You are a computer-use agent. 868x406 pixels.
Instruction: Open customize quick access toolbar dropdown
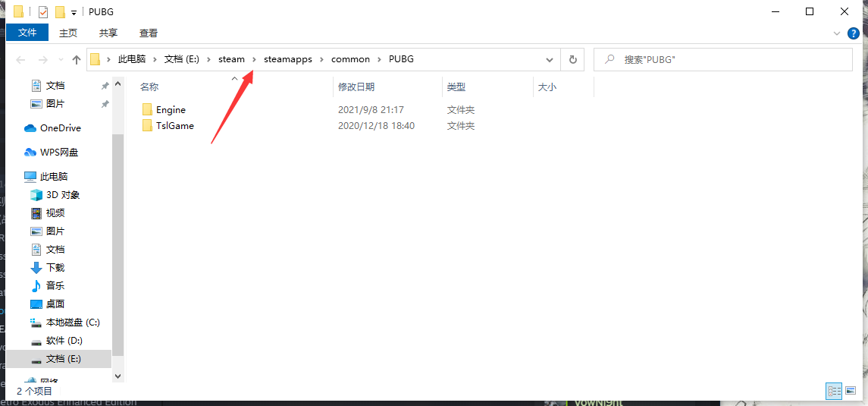(x=74, y=12)
